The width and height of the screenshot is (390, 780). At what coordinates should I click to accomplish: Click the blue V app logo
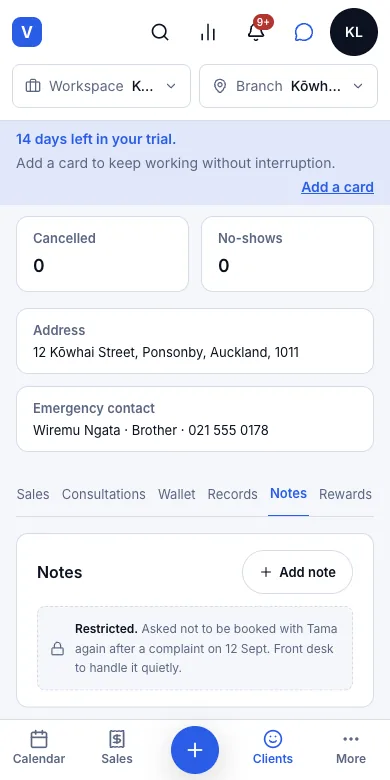[27, 32]
